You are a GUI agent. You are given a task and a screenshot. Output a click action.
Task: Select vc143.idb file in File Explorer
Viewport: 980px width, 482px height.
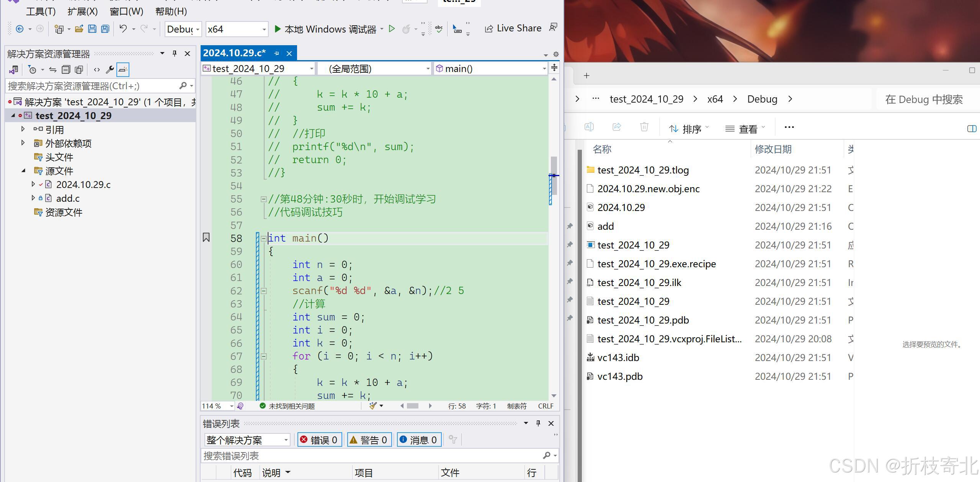point(618,358)
